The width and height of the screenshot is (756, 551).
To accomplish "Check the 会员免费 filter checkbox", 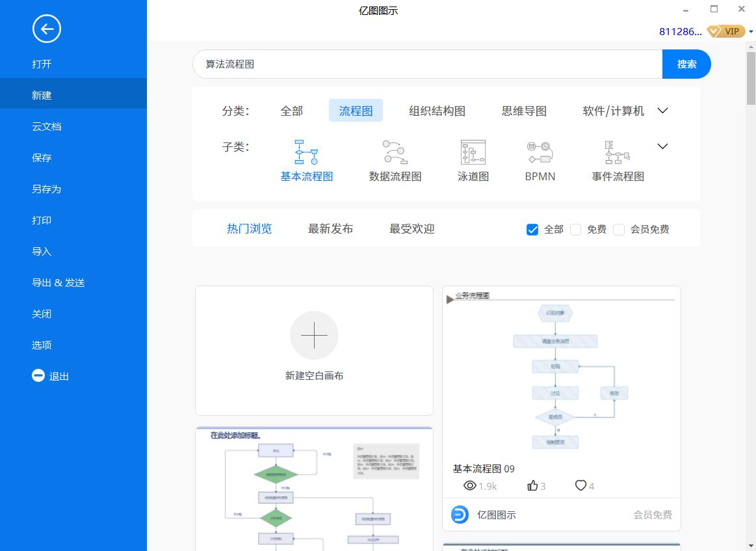I will coord(619,229).
